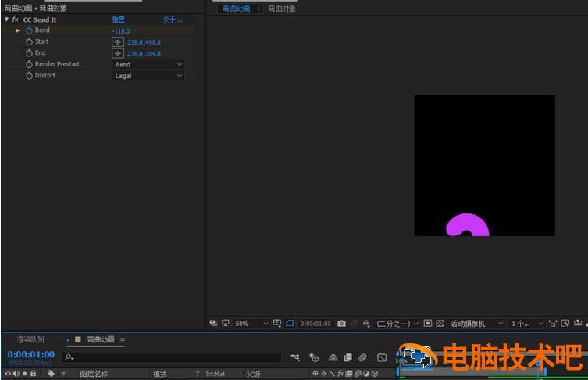The image size is (588, 380).
Task: Collapse the CC Bend It effect
Action: pos(7,19)
